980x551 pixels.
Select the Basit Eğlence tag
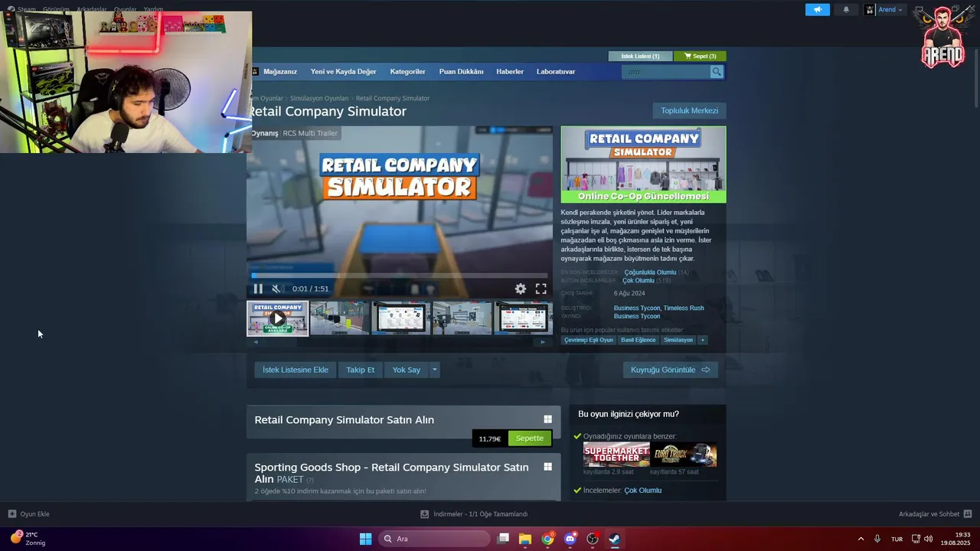(x=639, y=340)
